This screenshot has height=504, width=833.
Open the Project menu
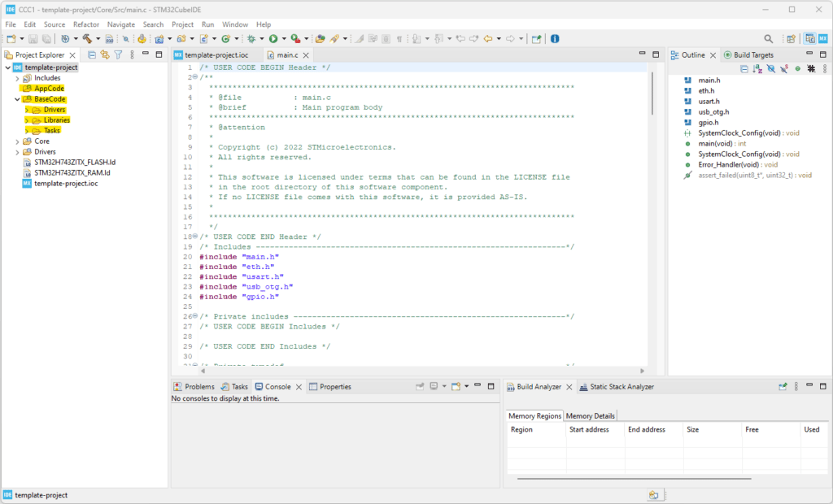(x=182, y=24)
